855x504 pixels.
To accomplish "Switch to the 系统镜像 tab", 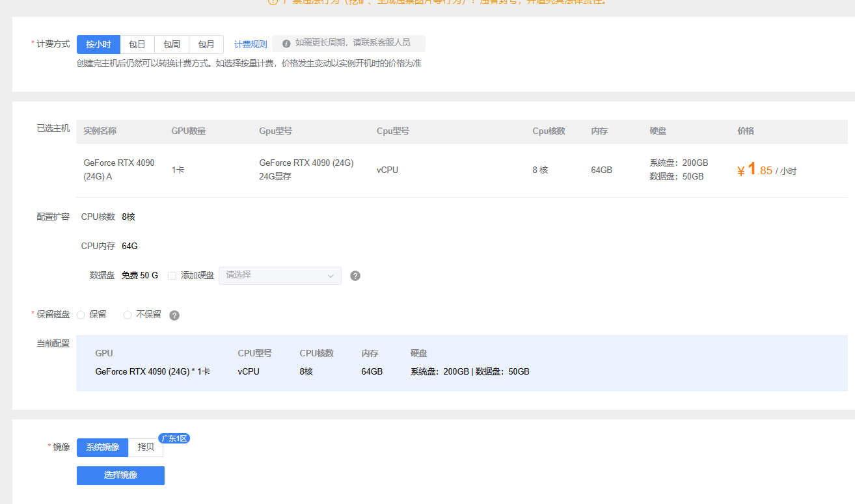I will click(x=103, y=447).
